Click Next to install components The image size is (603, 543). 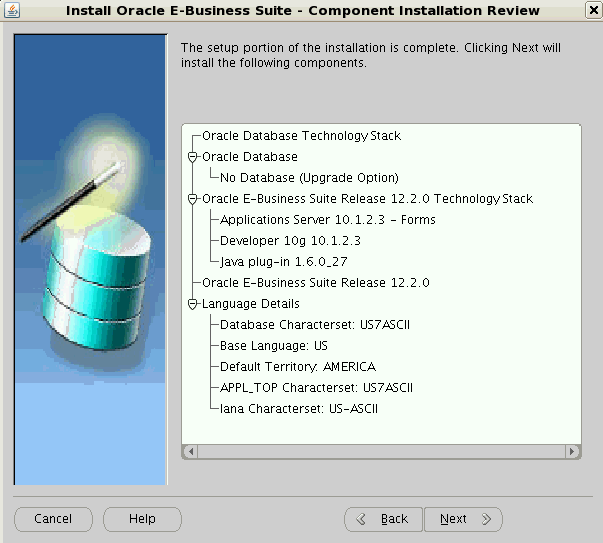463,519
